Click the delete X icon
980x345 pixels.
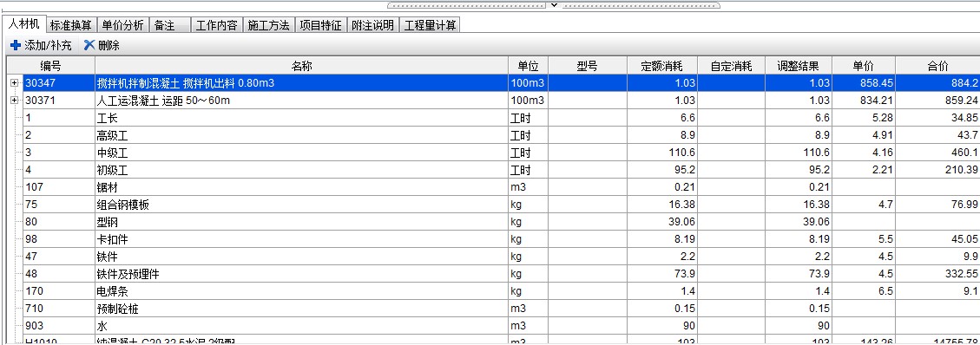89,46
